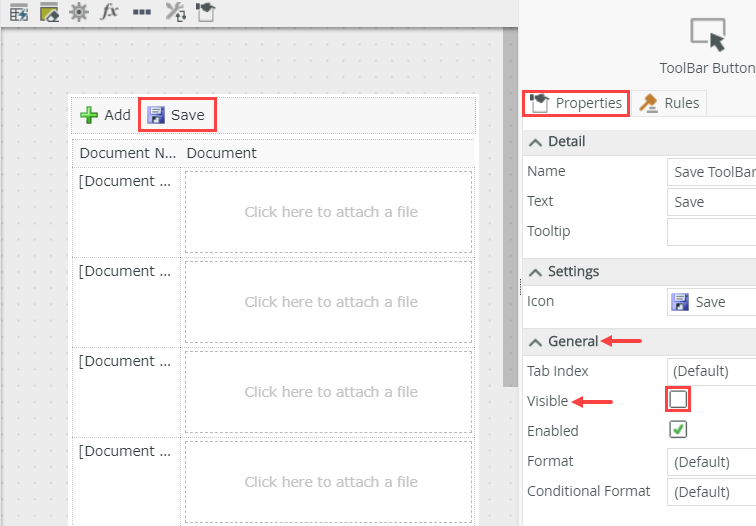Select the Document N... column header
Screen dimensions: 756x526
click(x=127, y=153)
